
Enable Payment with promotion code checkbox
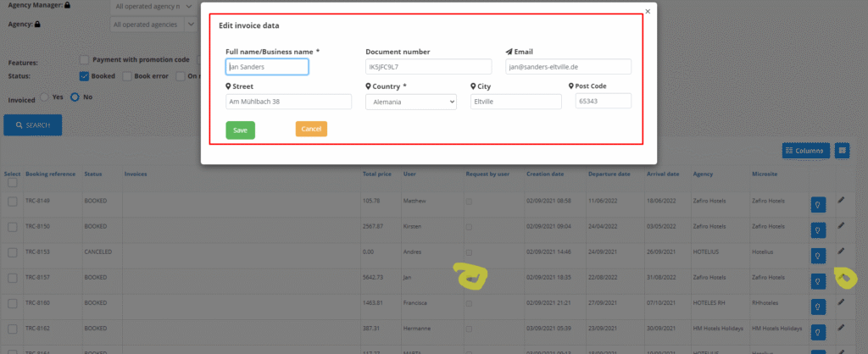point(85,60)
